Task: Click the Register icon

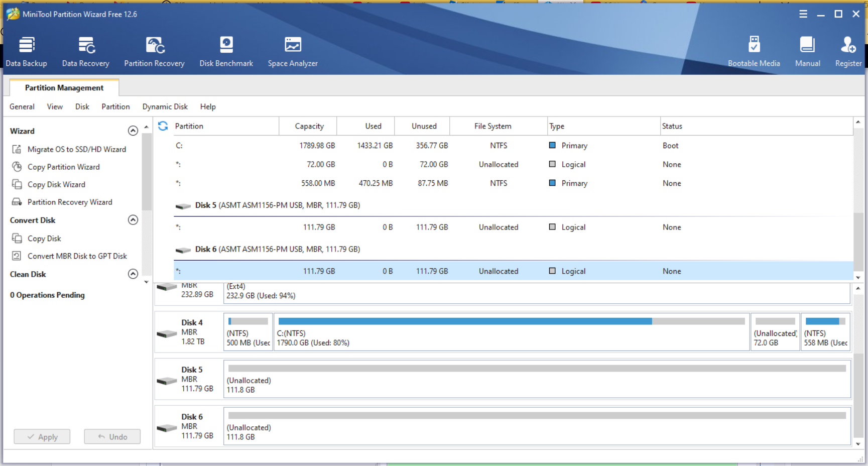Action: pos(848,51)
